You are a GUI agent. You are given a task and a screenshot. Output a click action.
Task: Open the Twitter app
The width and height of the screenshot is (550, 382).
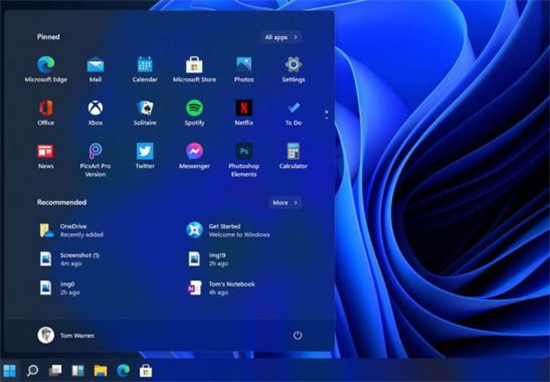point(145,156)
